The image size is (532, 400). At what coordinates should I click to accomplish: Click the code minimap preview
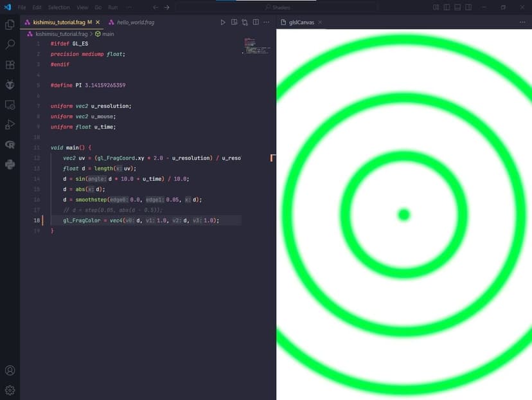(x=257, y=46)
